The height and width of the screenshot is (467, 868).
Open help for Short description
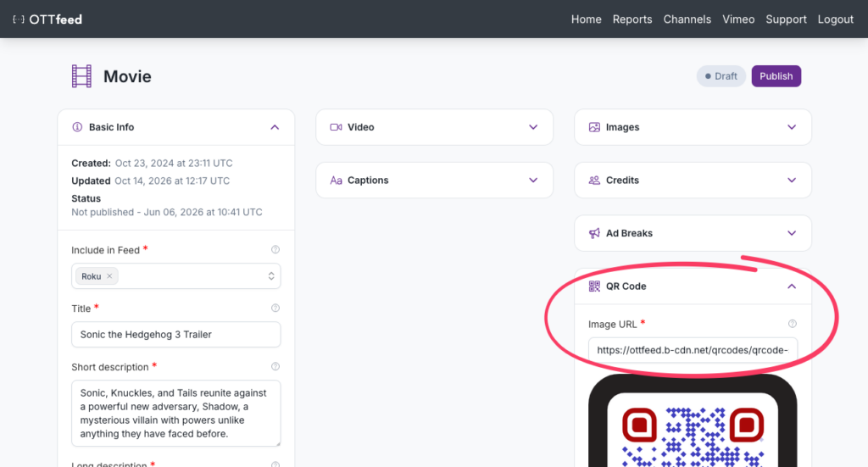(x=275, y=366)
